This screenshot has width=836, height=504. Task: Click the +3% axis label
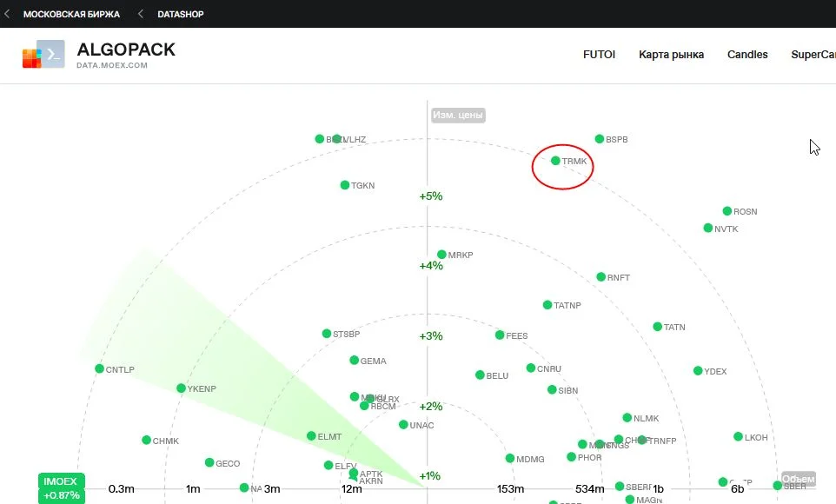431,336
